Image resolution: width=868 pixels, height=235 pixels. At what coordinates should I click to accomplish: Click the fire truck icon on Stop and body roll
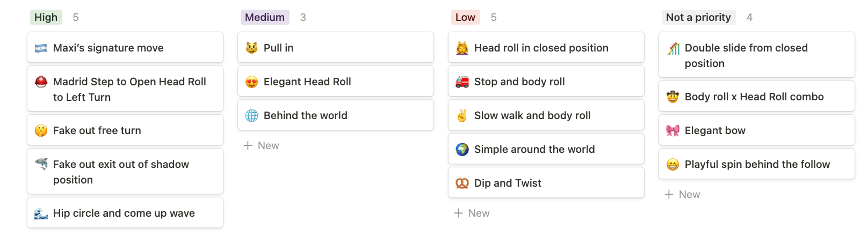point(462,82)
